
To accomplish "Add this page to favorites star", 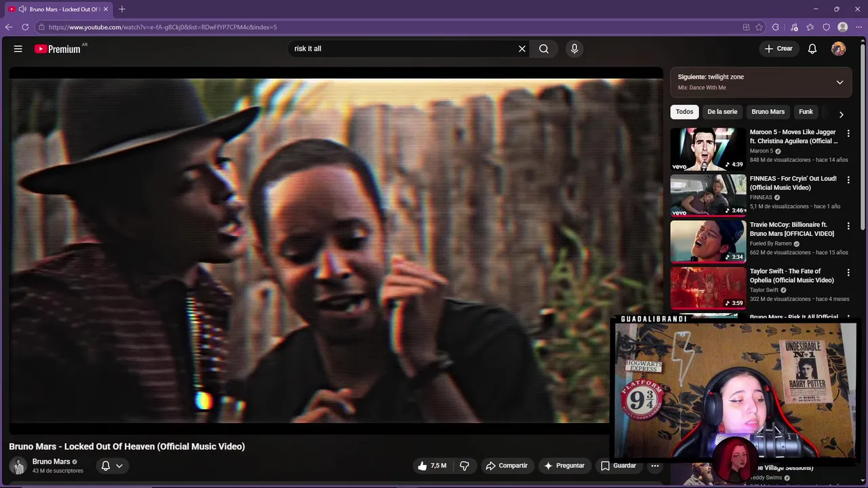I will click(759, 27).
